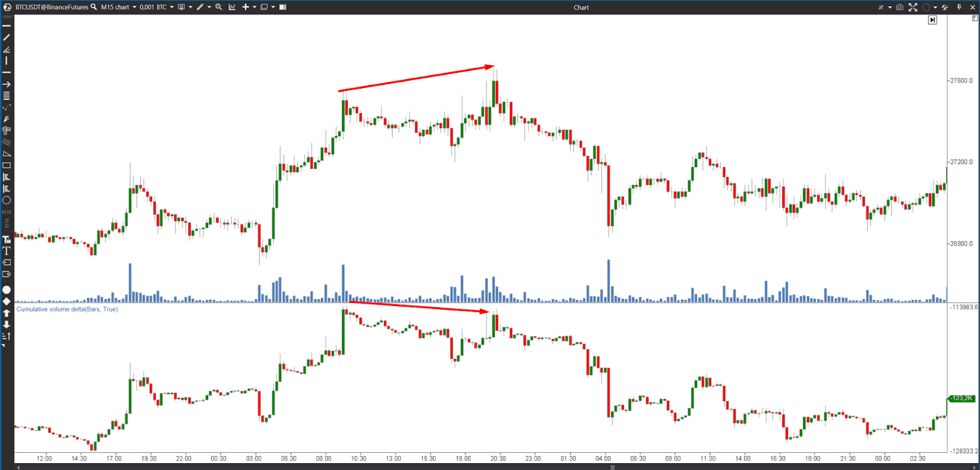Image resolution: width=980 pixels, height=470 pixels.
Task: Click the platform logo icon in title bar
Action: point(7,7)
